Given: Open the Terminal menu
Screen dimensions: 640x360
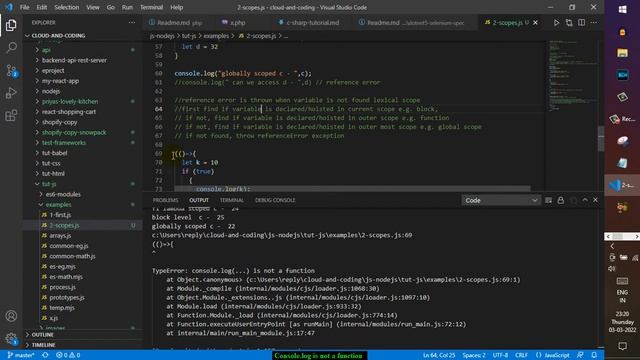Looking at the screenshot, I should 151,7.
